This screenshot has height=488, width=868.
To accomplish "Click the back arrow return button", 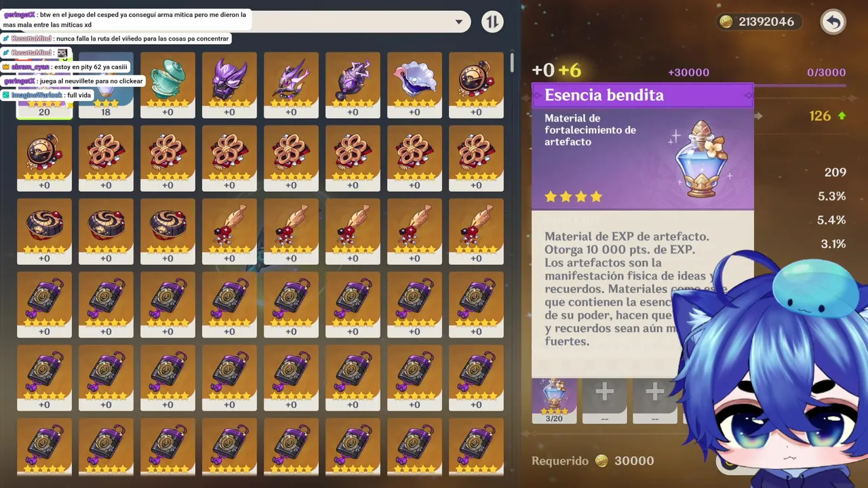I will point(833,22).
